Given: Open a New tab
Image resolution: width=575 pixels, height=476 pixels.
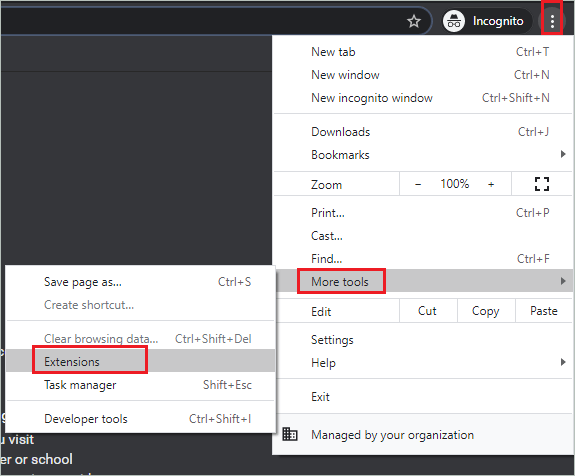Looking at the screenshot, I should coord(423,52).
